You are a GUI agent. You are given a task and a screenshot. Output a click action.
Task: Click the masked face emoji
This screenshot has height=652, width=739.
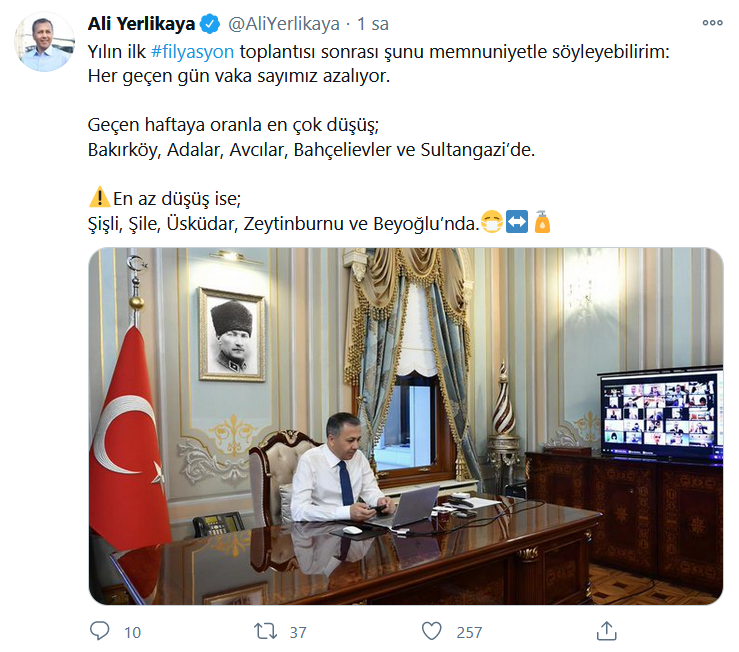[492, 222]
